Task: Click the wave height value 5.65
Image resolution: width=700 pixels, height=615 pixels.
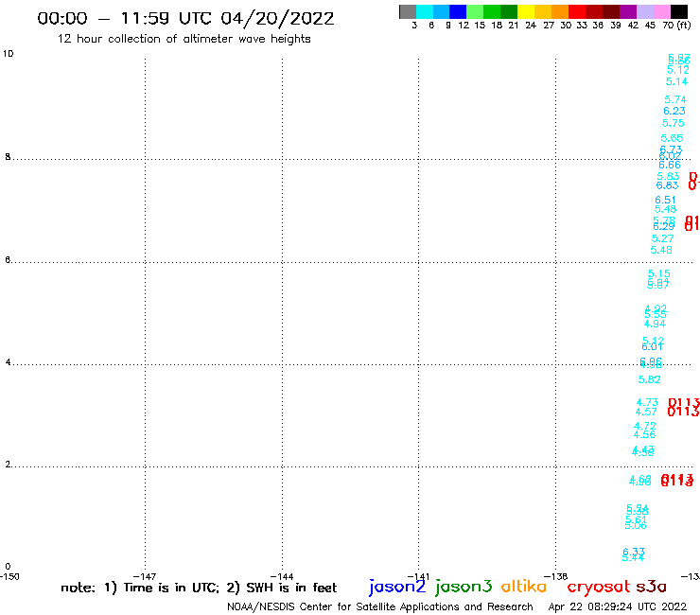Action: [672, 138]
